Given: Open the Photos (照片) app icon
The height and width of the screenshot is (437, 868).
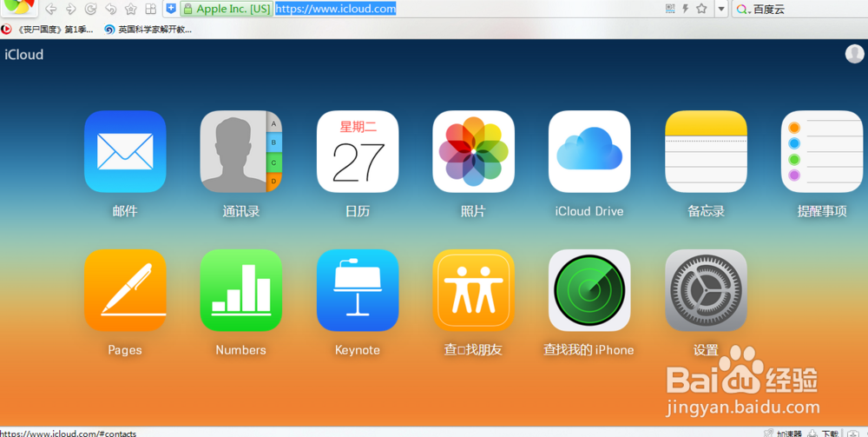Looking at the screenshot, I should (473, 152).
